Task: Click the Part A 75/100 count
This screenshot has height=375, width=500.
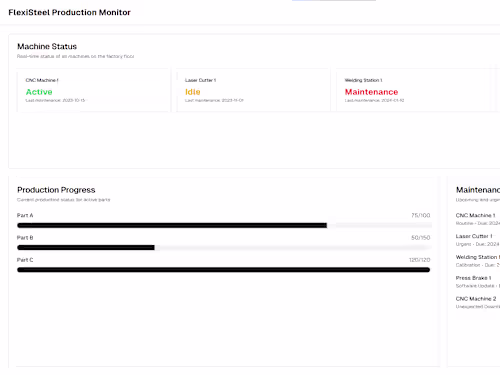Action: tap(421, 215)
